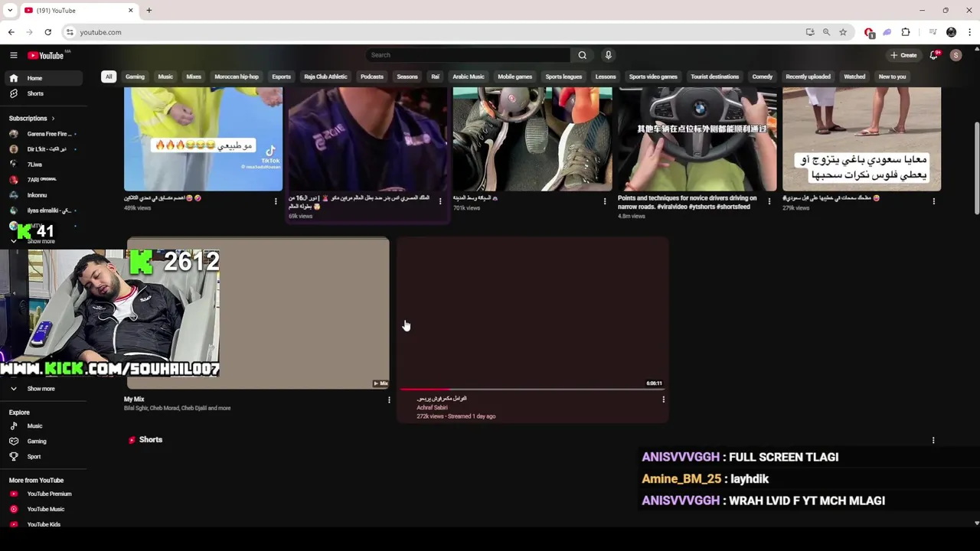Click the Achraf Sabiri channel name
The height and width of the screenshot is (551, 980).
click(x=432, y=408)
